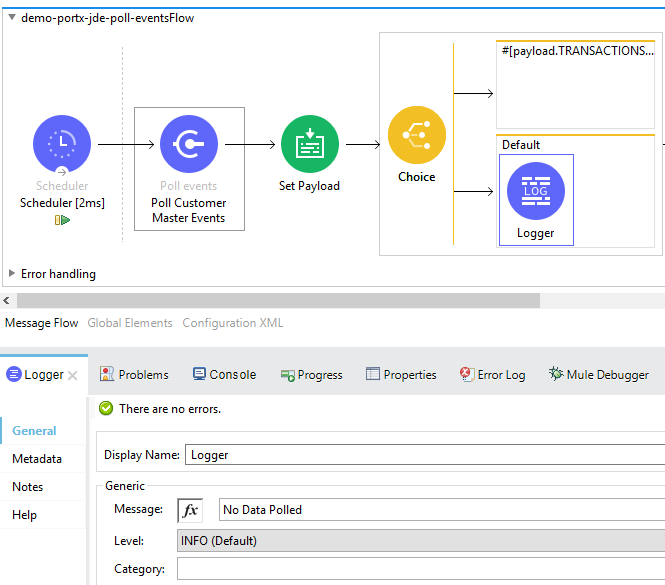Select the Scheduler component icon
Screen dimensions: 665x585
(x=62, y=144)
